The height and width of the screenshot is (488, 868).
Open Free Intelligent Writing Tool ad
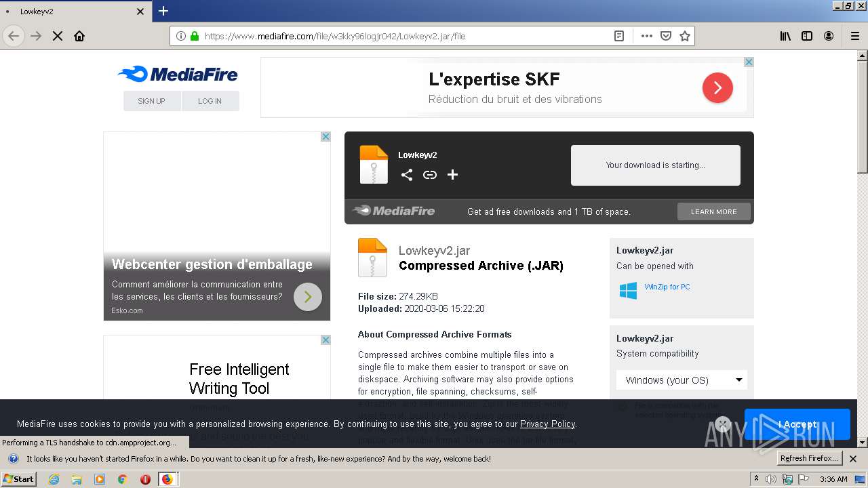pos(239,379)
